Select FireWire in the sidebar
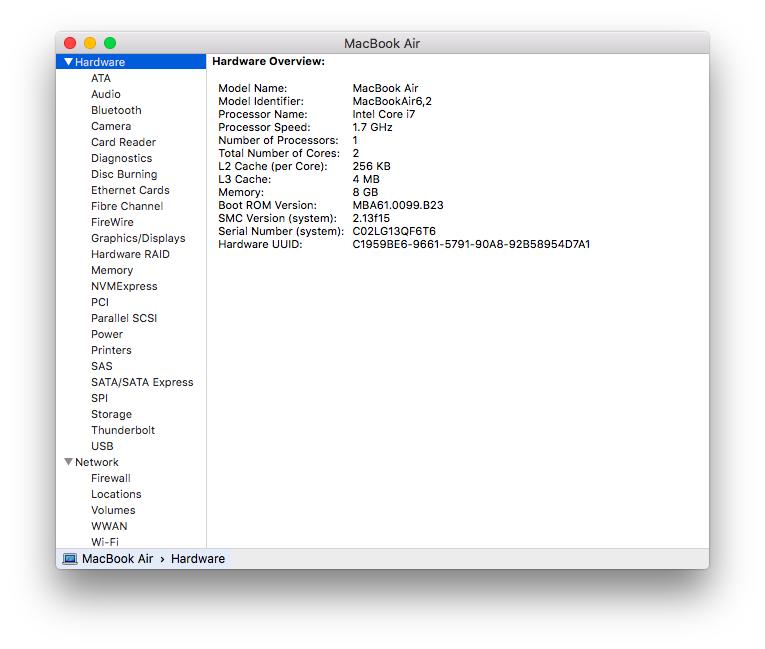The image size is (765, 649). click(112, 222)
